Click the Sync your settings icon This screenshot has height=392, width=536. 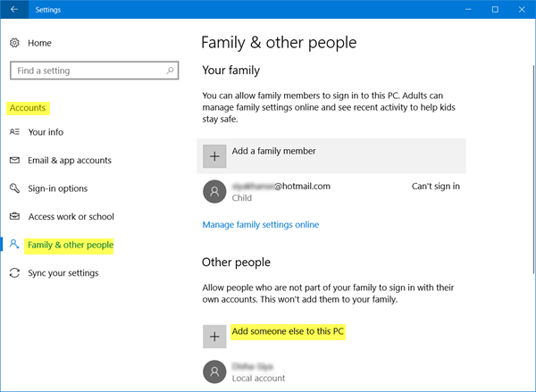click(x=13, y=273)
